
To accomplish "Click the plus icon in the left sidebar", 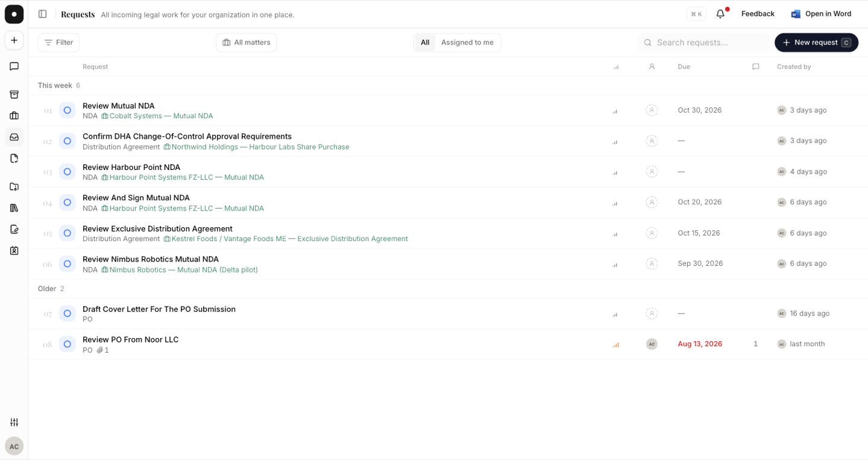I will 14,40.
